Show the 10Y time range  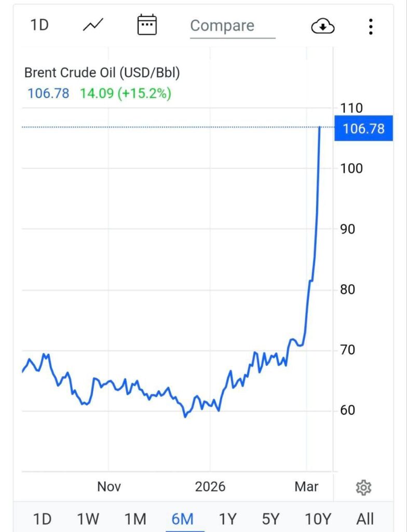click(x=318, y=518)
